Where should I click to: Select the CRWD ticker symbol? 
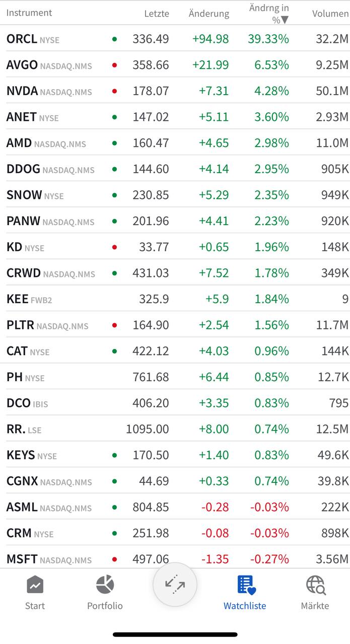click(24, 273)
